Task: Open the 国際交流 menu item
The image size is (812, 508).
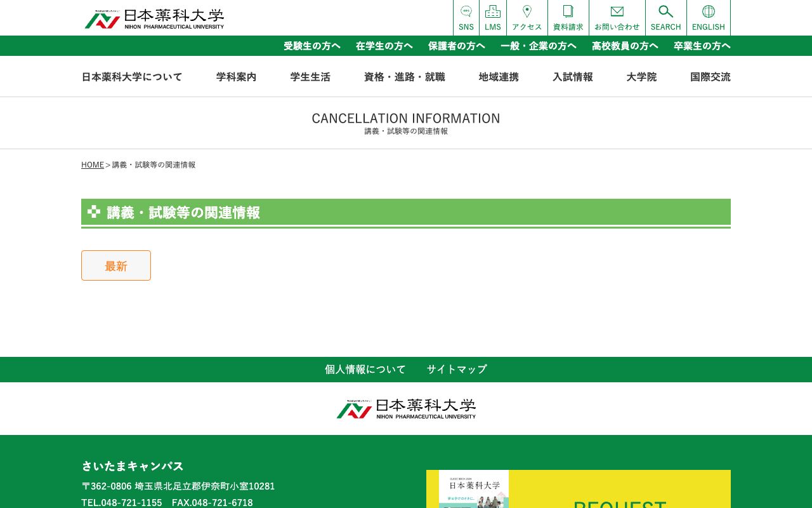Action: click(710, 76)
